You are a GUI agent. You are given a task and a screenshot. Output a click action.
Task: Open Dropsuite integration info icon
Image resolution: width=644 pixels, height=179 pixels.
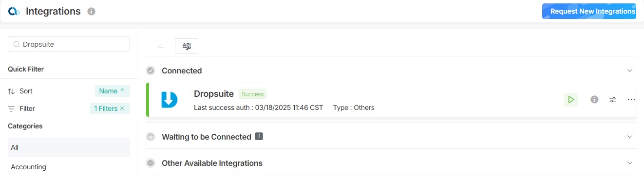point(594,100)
